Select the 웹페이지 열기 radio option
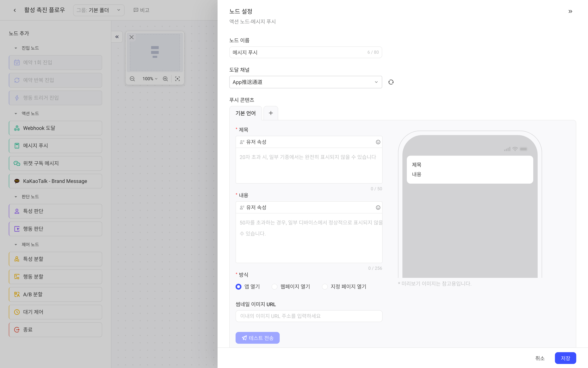The width and height of the screenshot is (588, 368). pyautogui.click(x=274, y=286)
